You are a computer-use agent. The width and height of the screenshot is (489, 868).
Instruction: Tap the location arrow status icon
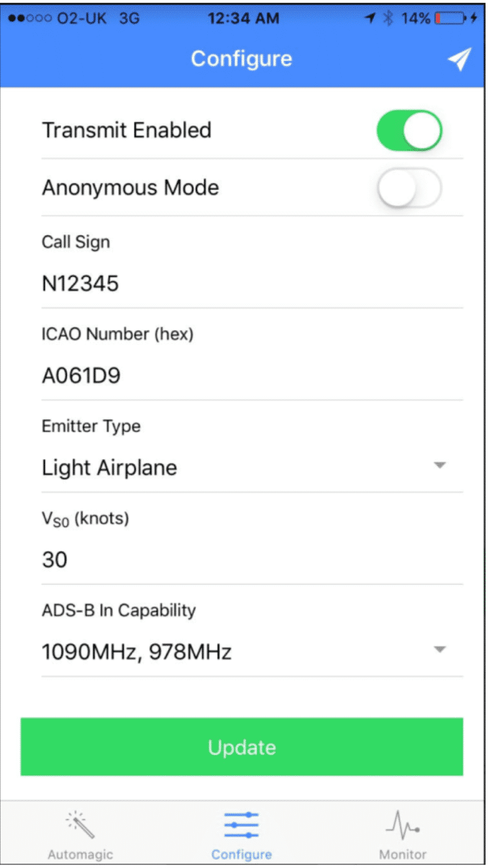click(x=371, y=19)
